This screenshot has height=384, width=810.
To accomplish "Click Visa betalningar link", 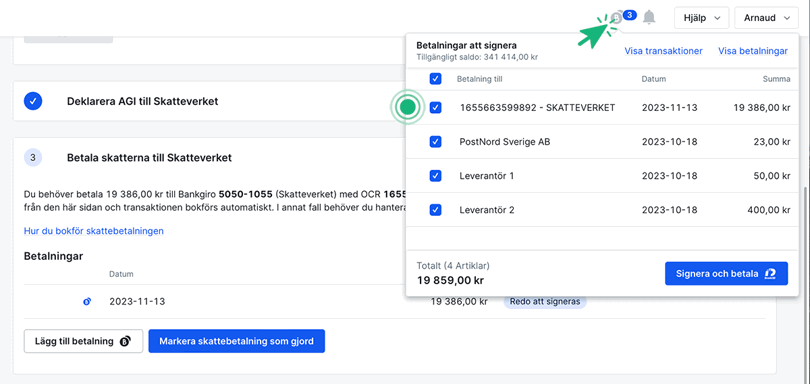I will pyautogui.click(x=753, y=51).
